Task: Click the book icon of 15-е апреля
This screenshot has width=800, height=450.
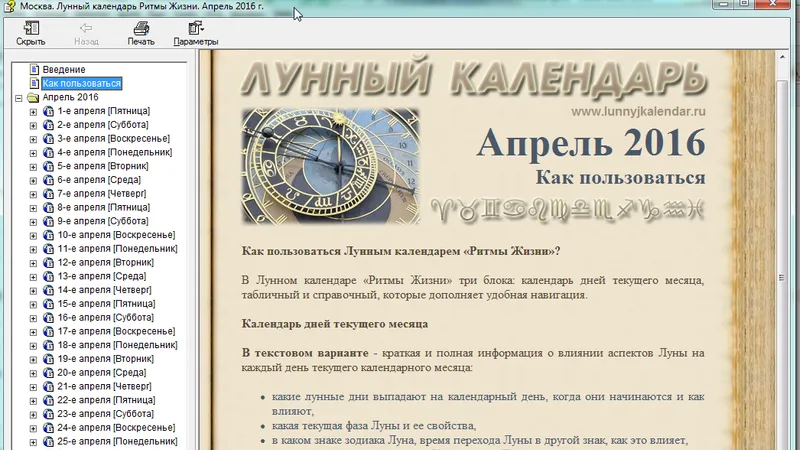Action: click(x=48, y=304)
